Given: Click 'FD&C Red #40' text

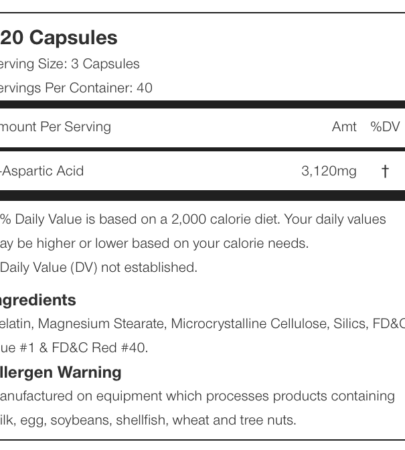Looking at the screenshot, I should click(100, 348).
